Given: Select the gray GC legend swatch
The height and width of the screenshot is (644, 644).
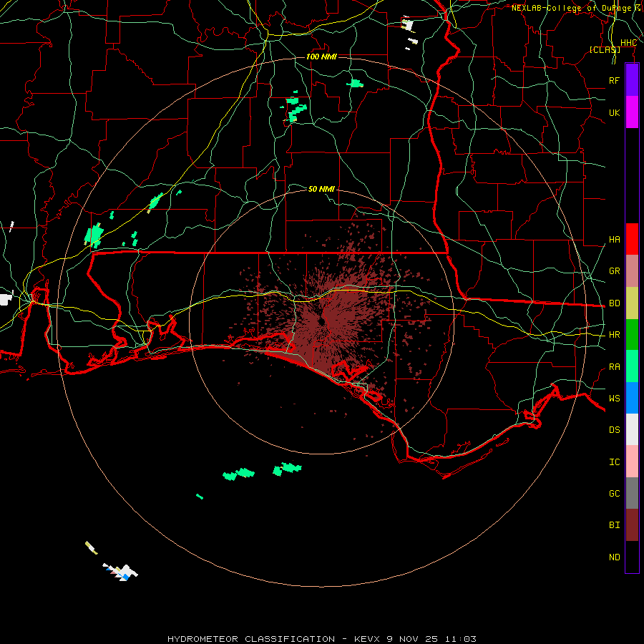Looking at the screenshot, I should [x=632, y=493].
